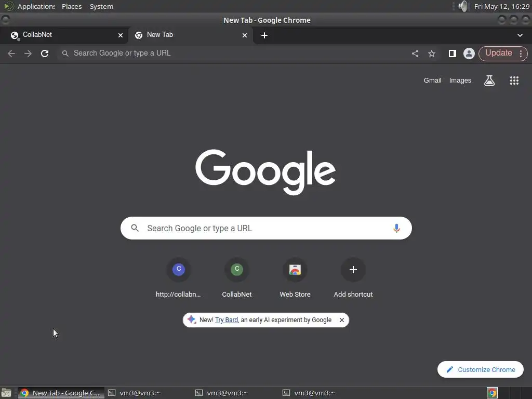This screenshot has width=532, height=399.
Task: Focus the Google search box
Action: pyautogui.click(x=266, y=228)
